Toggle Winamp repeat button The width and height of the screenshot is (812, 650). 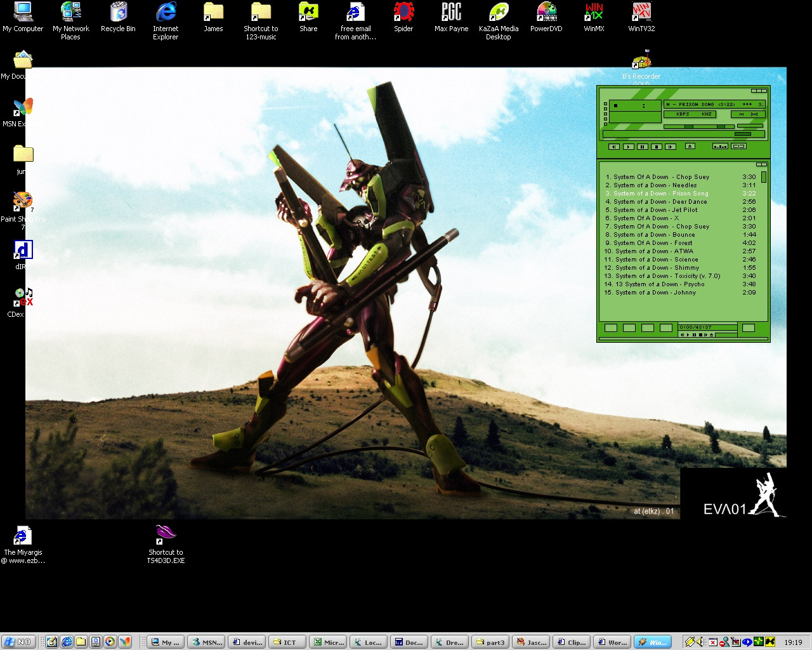738,147
